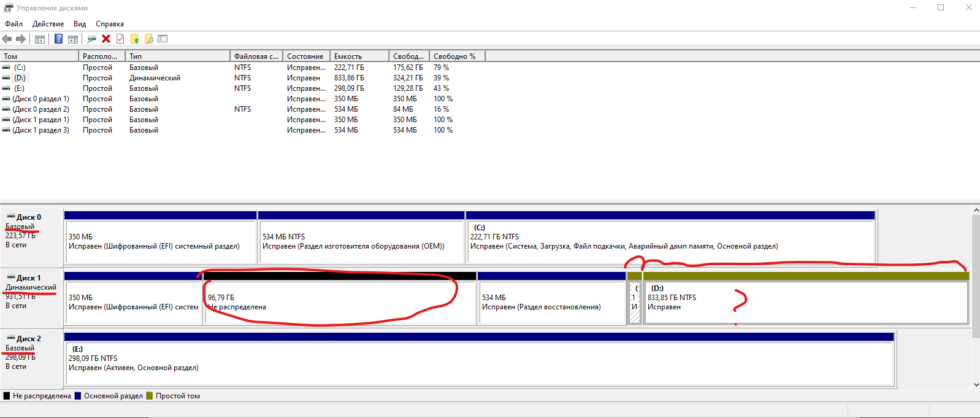Click the red X delete toolbar icon
The image size is (980, 418).
[106, 39]
